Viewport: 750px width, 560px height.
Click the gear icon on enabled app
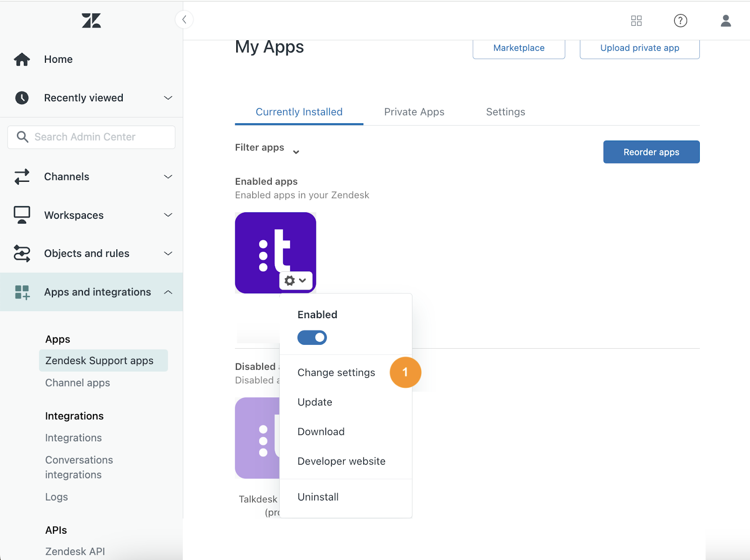click(x=290, y=281)
